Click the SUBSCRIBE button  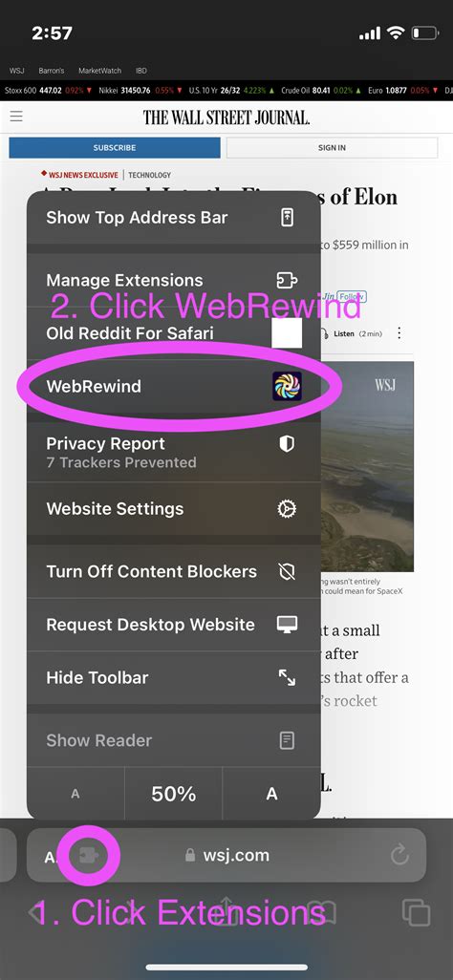[x=115, y=148]
